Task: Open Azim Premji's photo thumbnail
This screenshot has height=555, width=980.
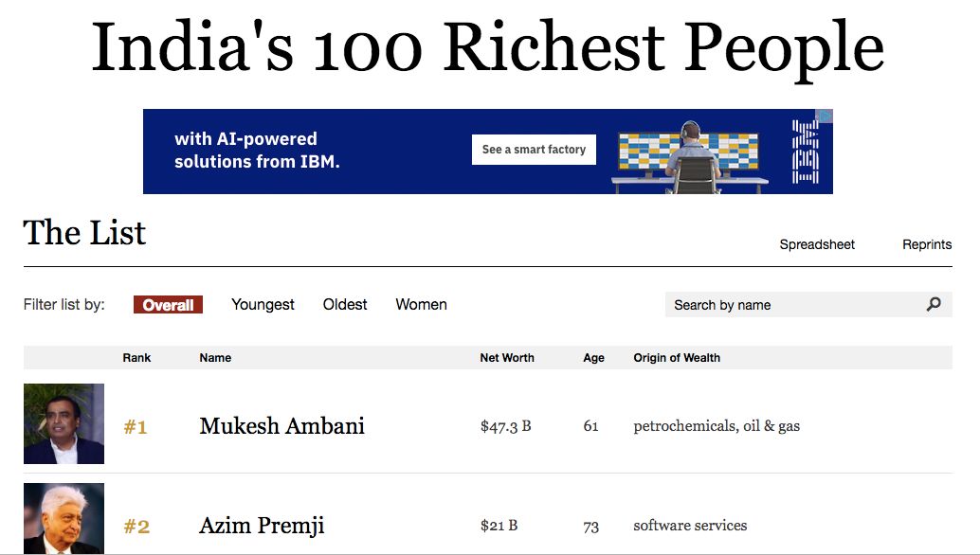Action: 64,518
